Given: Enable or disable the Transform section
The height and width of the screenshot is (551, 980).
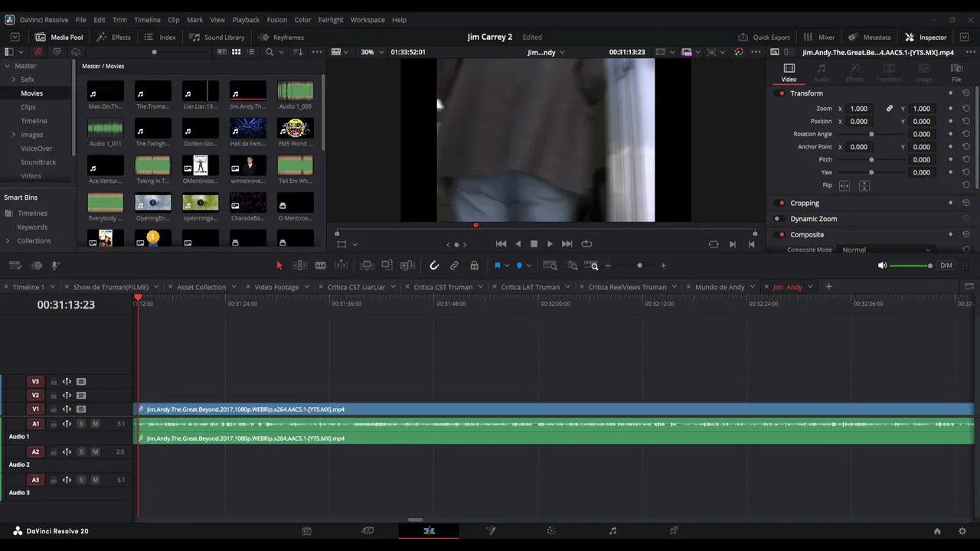Looking at the screenshot, I should [781, 93].
